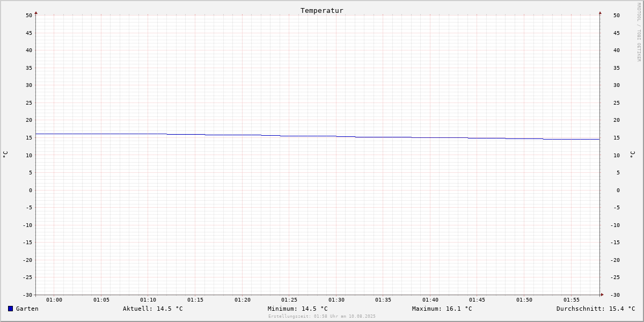The width and height of the screenshot is (644, 322).
Task: Click the left y-axis top arrowhead
Action: (36, 12)
